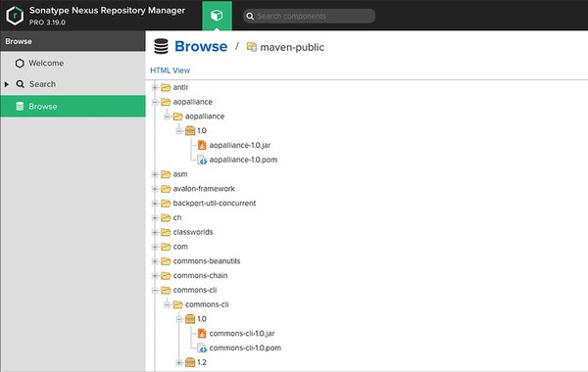
Task: Click the commons-cli-1.0.jar file icon
Action: pos(202,334)
